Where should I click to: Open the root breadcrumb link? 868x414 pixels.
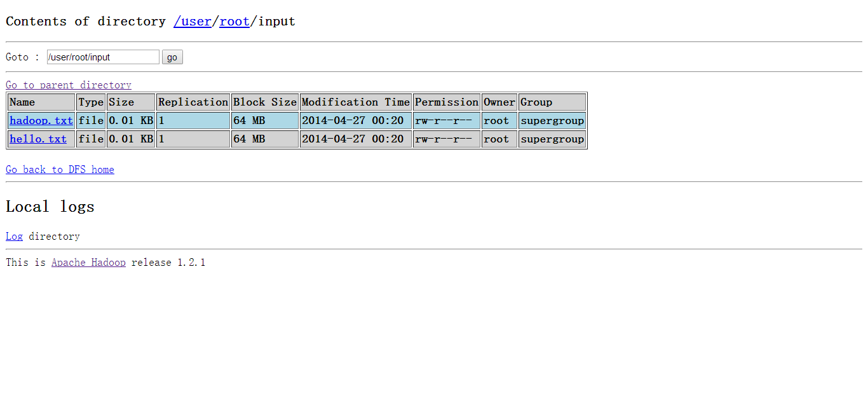(234, 22)
